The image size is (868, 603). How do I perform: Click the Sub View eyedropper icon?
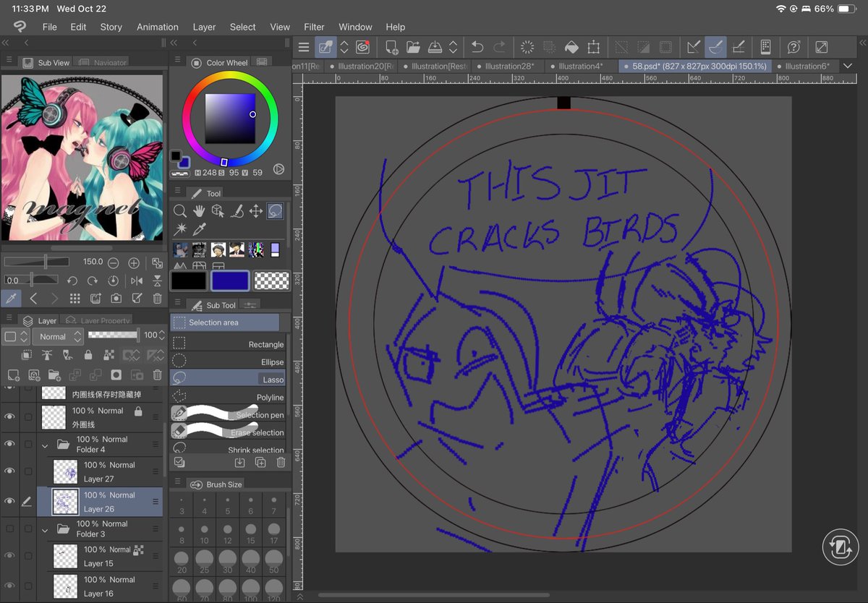point(10,298)
